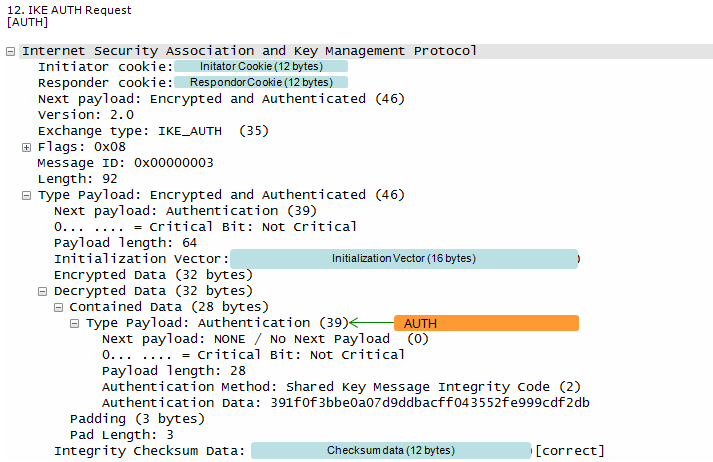713x462 pixels.
Task: Click the Initialization Vector (16 bytes) highlight
Action: [x=404, y=259]
